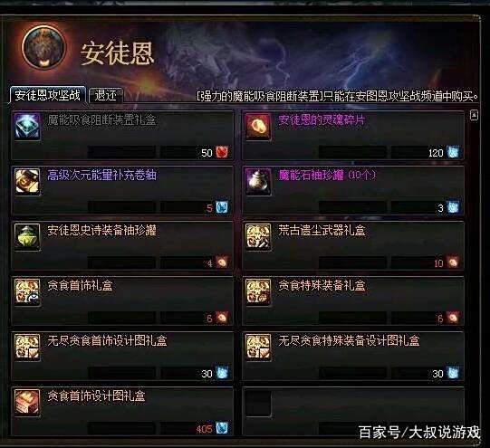Select the 魔能石袖珍罐 jar icon
490x448 pixels.
258,182
